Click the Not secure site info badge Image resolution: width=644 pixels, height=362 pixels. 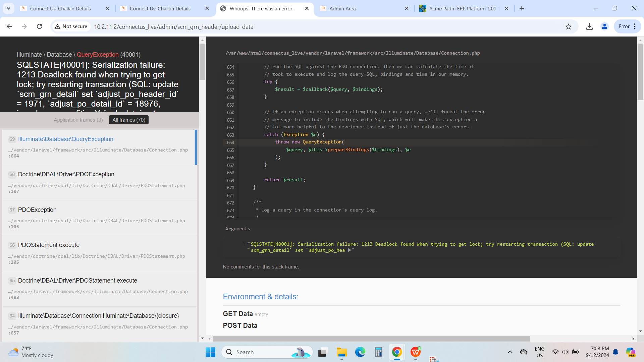tap(71, 26)
